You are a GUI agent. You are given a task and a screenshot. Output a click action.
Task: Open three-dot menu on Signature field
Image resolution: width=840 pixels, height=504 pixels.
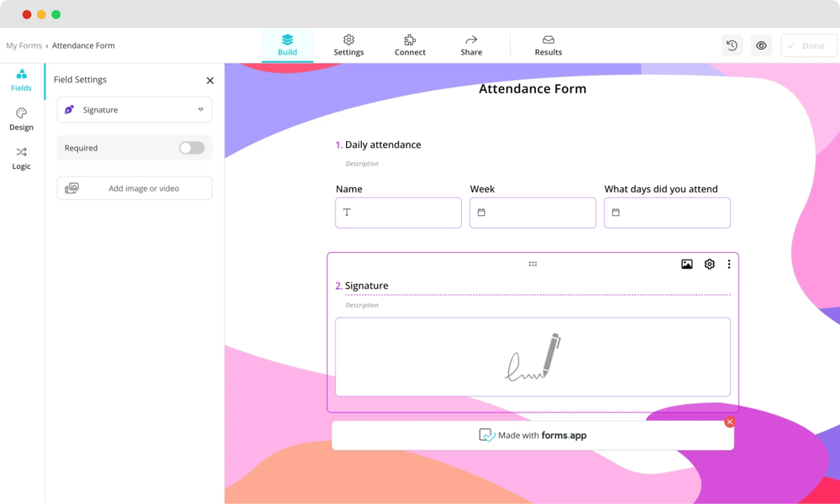tap(728, 264)
